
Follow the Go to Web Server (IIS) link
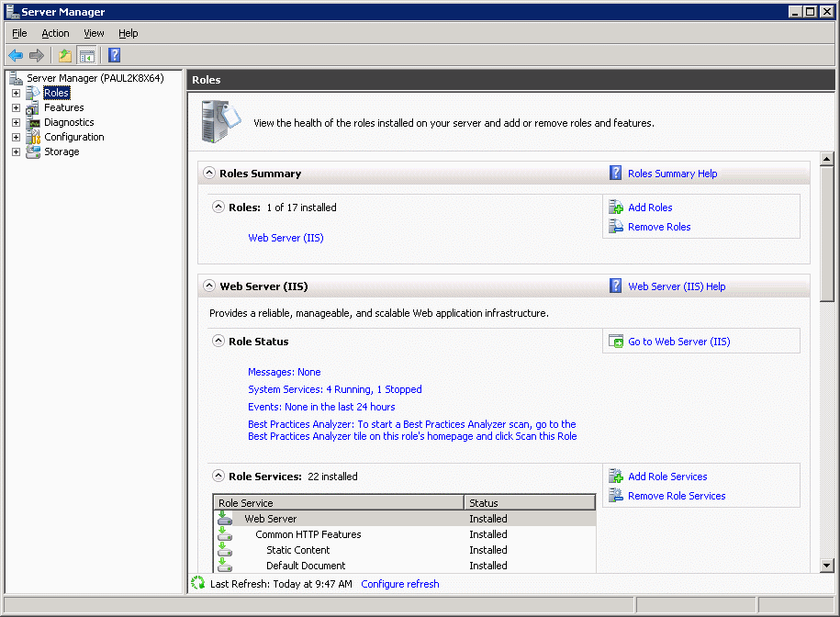678,342
